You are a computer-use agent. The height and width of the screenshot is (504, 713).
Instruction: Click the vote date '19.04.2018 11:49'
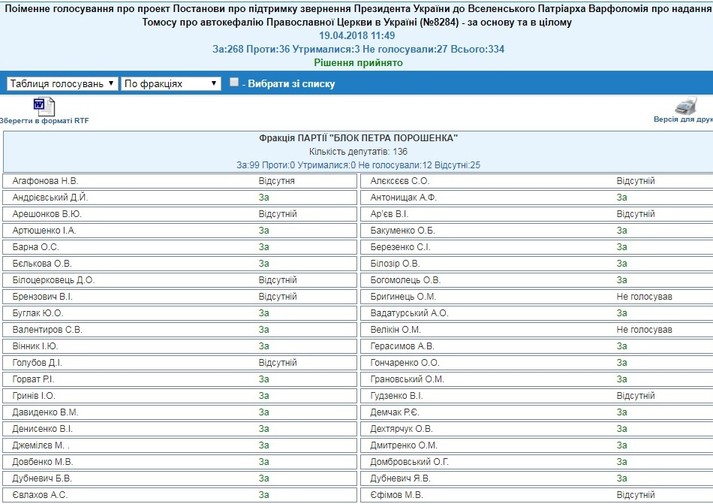tap(357, 34)
